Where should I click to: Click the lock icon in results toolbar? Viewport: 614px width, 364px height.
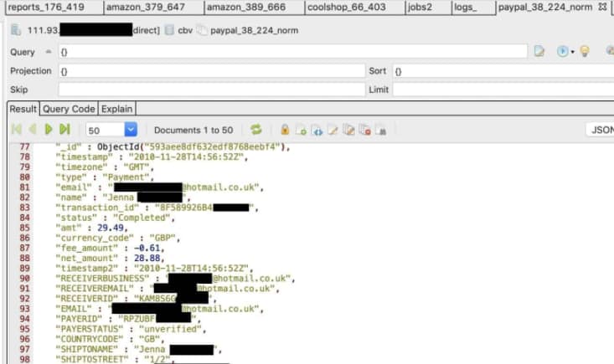(x=285, y=130)
